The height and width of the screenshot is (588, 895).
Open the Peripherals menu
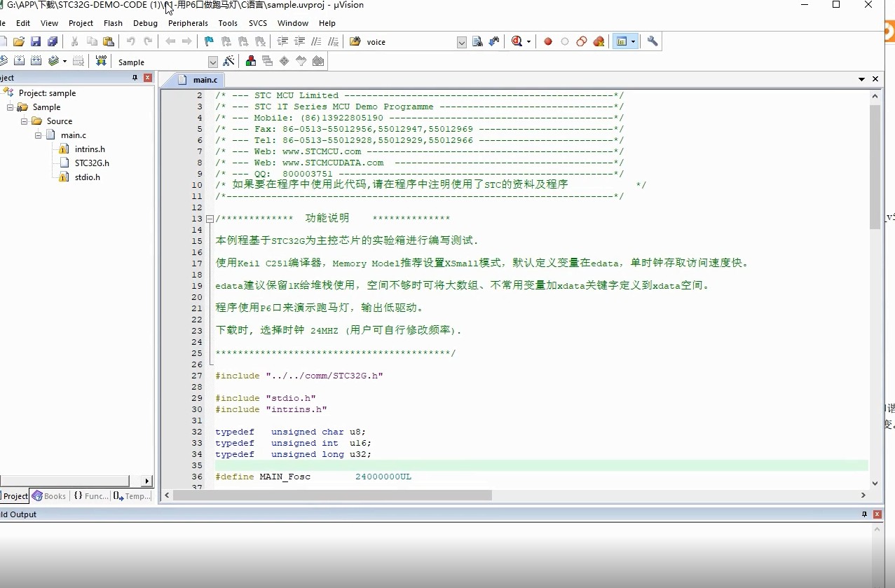(188, 23)
